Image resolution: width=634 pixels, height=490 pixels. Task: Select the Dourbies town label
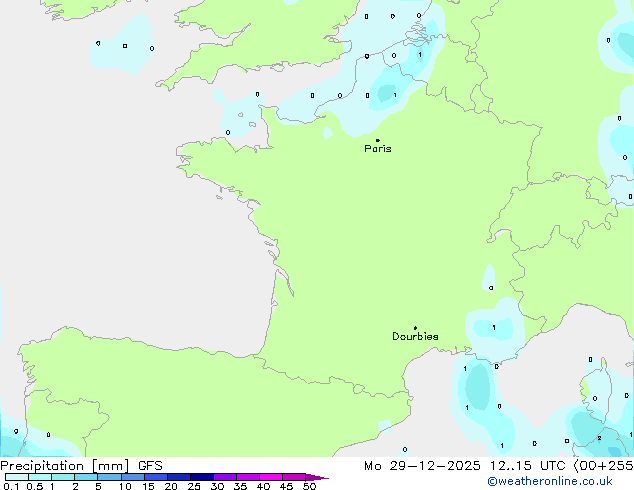(x=415, y=337)
